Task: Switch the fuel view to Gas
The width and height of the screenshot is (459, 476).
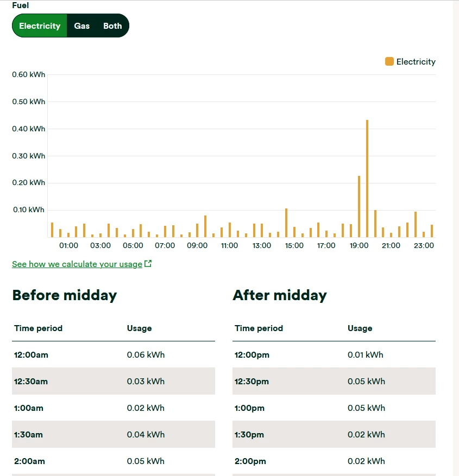Action: [82, 26]
